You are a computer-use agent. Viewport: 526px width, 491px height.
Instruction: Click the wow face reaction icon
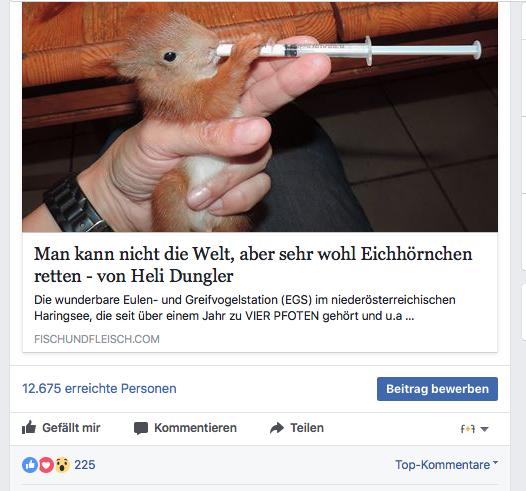pos(62,465)
